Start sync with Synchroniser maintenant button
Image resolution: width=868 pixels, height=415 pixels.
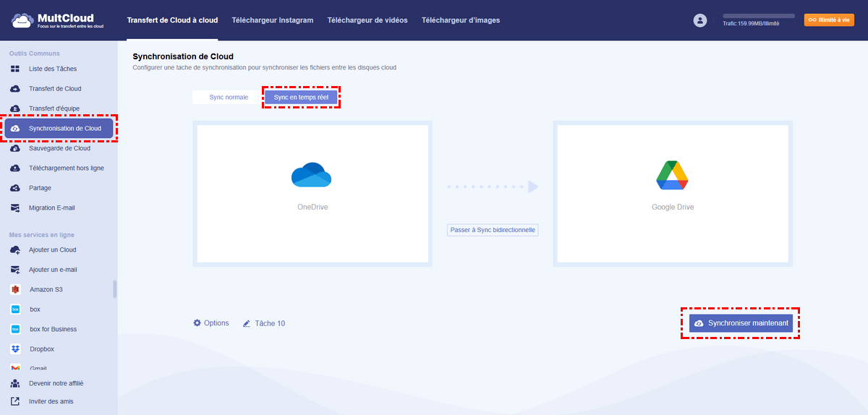click(741, 323)
